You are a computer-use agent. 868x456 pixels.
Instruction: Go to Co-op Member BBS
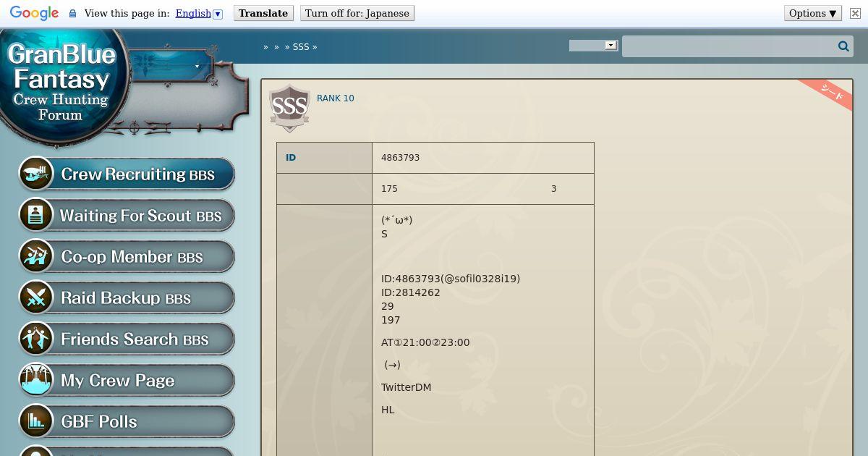[x=127, y=257]
